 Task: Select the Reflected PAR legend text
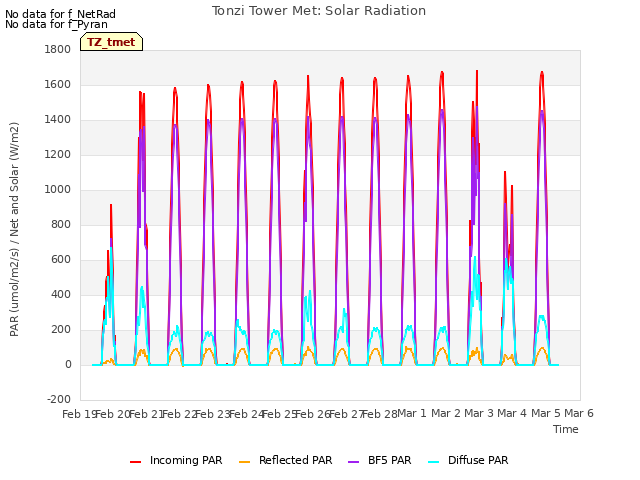296,460
